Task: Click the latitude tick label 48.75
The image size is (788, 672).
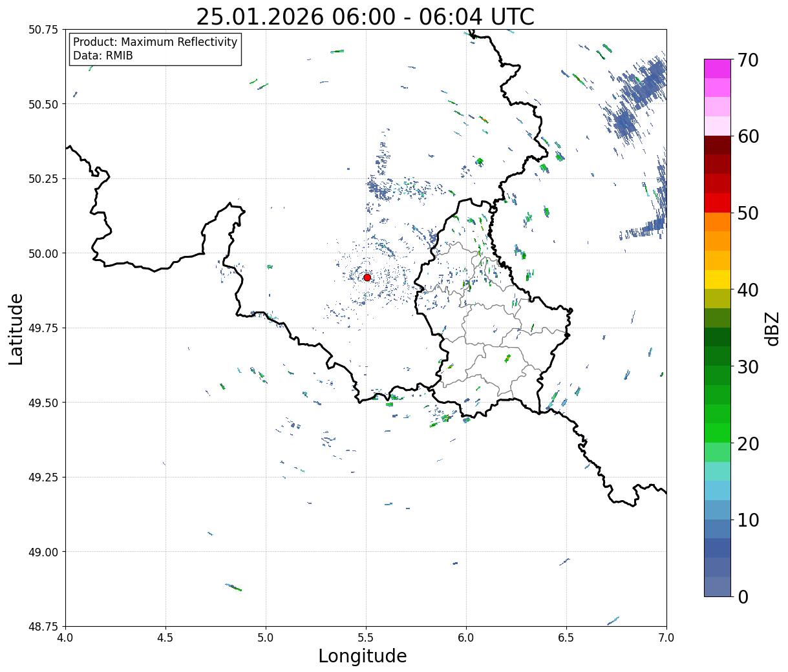Action: pyautogui.click(x=43, y=626)
